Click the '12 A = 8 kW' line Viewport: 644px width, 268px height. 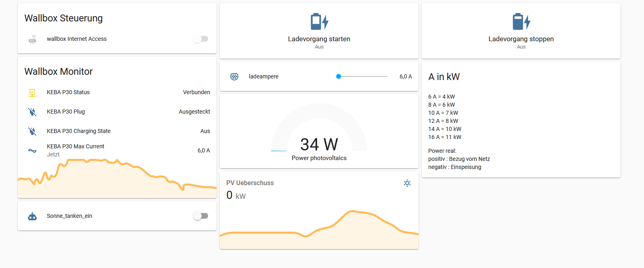443,121
